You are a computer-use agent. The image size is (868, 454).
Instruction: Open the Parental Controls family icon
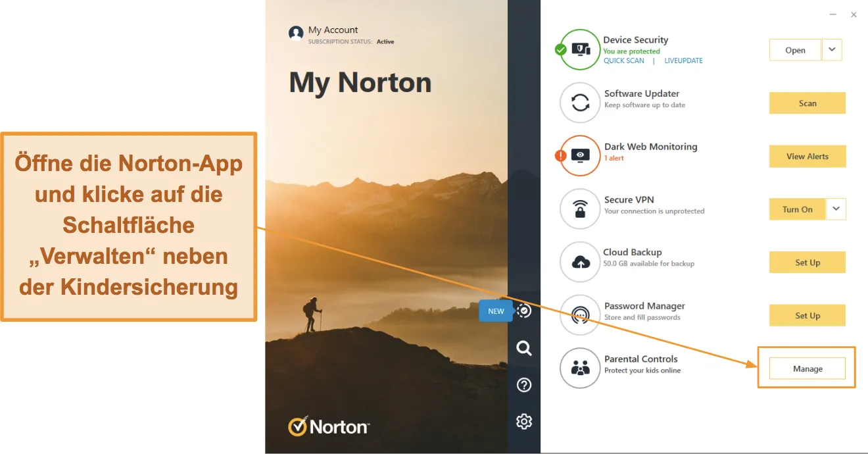tap(580, 368)
